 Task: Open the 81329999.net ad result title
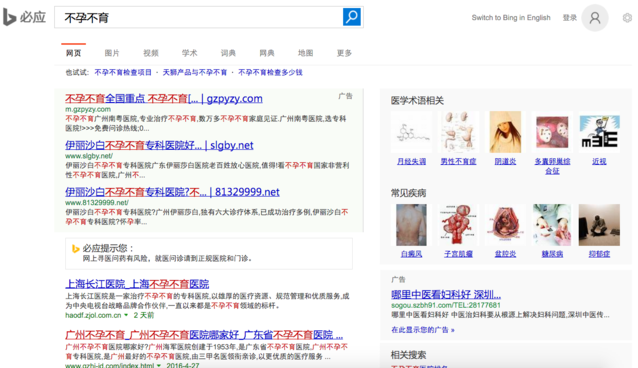coord(172,192)
